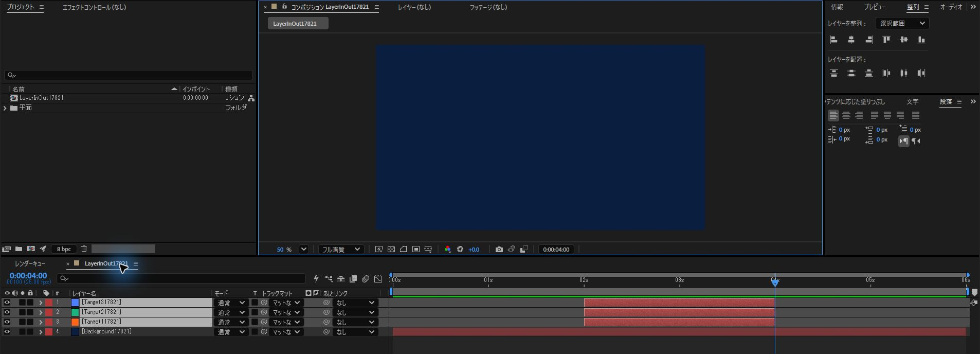This screenshot has height=354, width=980.
Task: Align selected layers to right edge
Action: pyautogui.click(x=869, y=40)
